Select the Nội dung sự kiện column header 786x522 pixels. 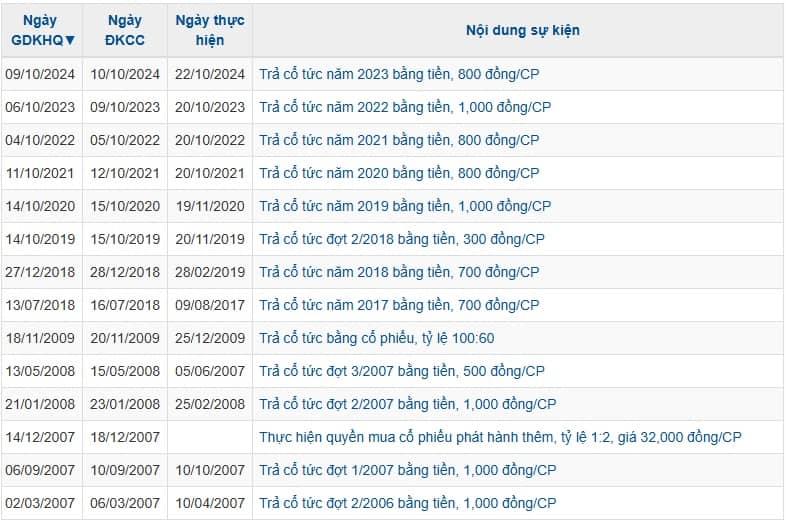pos(522,30)
